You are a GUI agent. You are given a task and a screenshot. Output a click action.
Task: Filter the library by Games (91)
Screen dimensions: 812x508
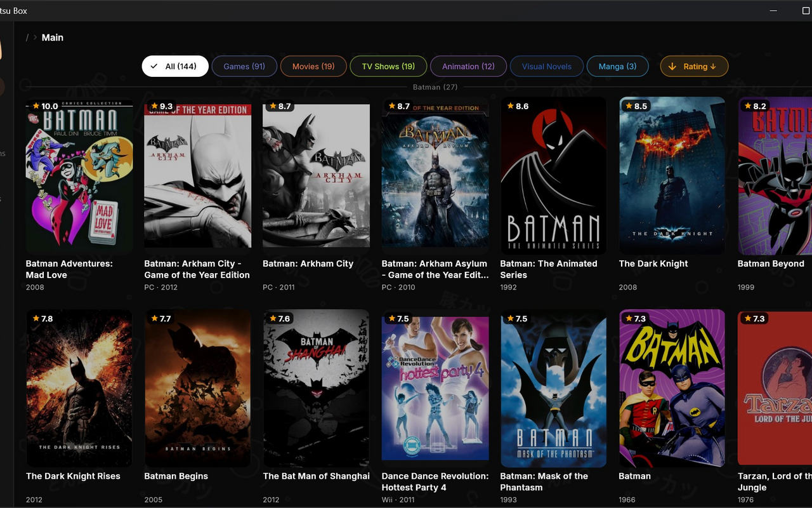pyautogui.click(x=244, y=66)
